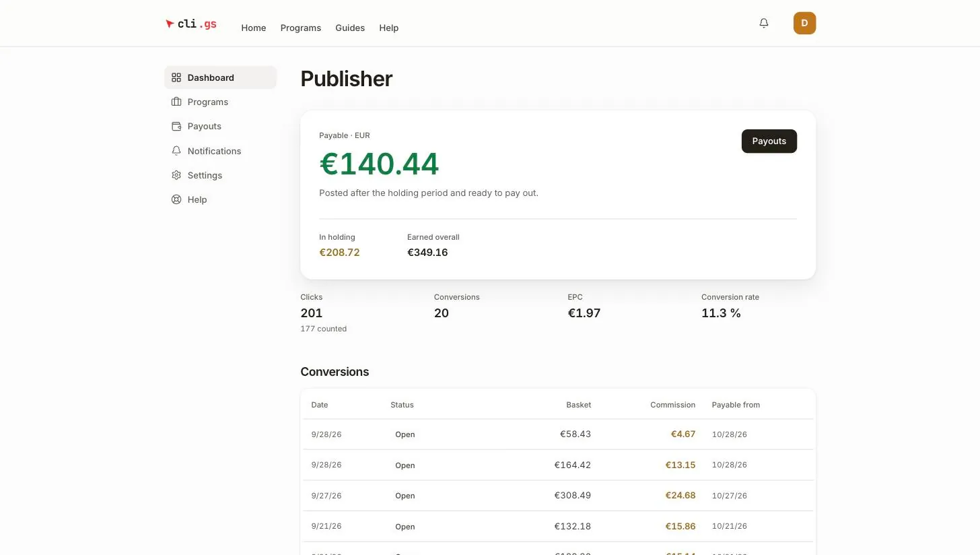Click the Help lifebuoy icon in sidebar
This screenshot has height=555, width=980.
(x=176, y=199)
